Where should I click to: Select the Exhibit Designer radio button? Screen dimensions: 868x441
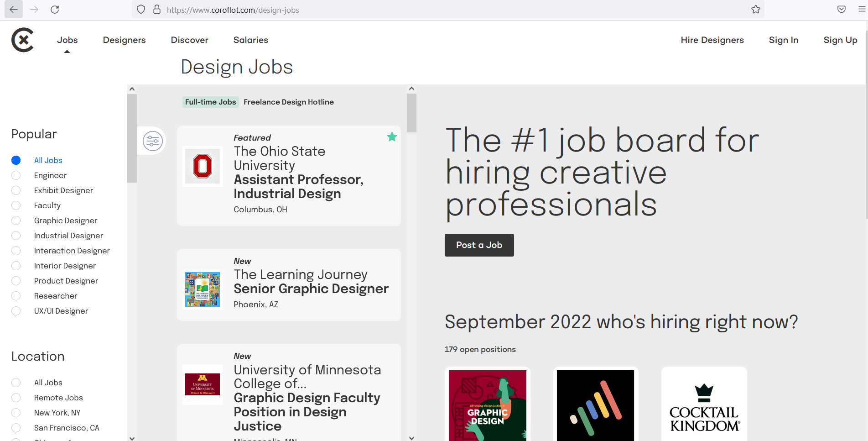tap(16, 190)
